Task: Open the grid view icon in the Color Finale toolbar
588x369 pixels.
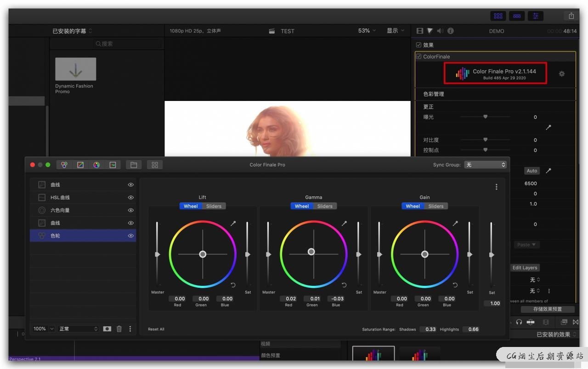Action: click(155, 165)
